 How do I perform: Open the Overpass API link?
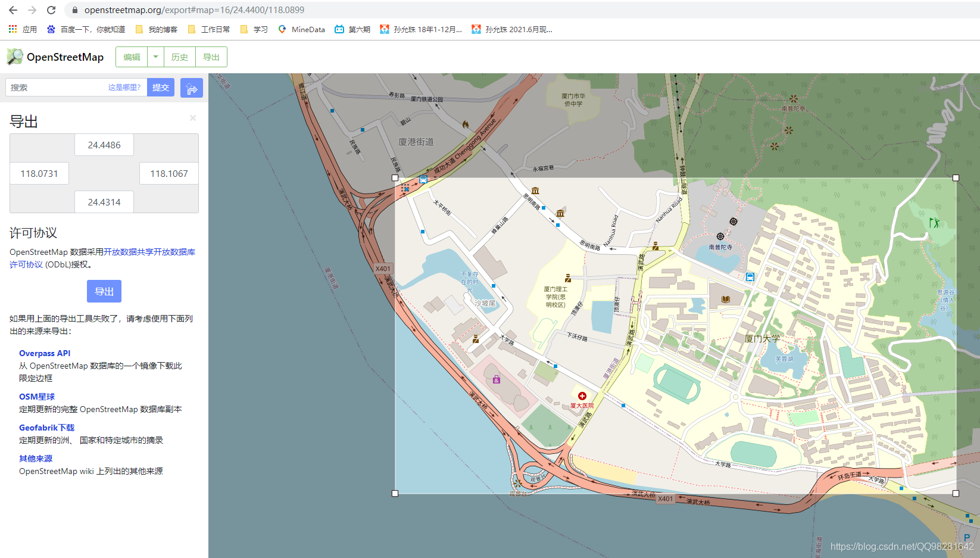coord(45,353)
